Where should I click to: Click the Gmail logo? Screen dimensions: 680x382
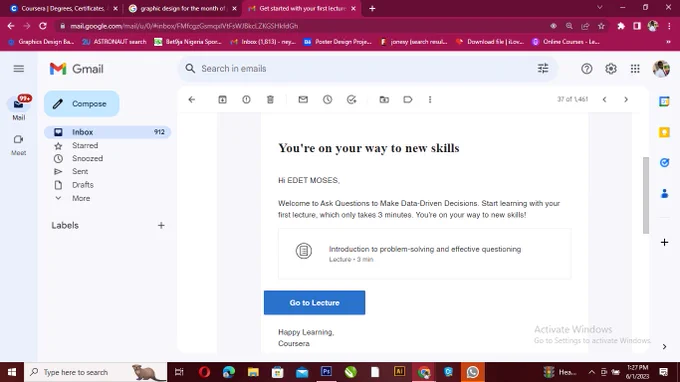coord(76,69)
